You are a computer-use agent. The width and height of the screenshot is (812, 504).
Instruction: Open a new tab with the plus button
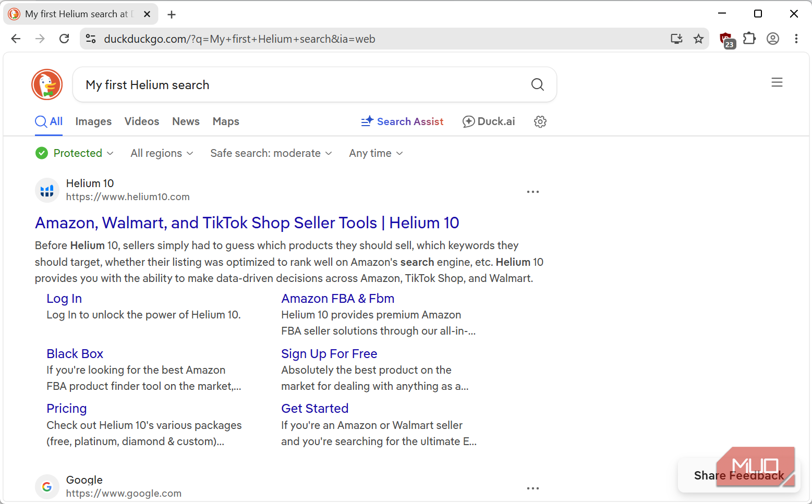[172, 15]
